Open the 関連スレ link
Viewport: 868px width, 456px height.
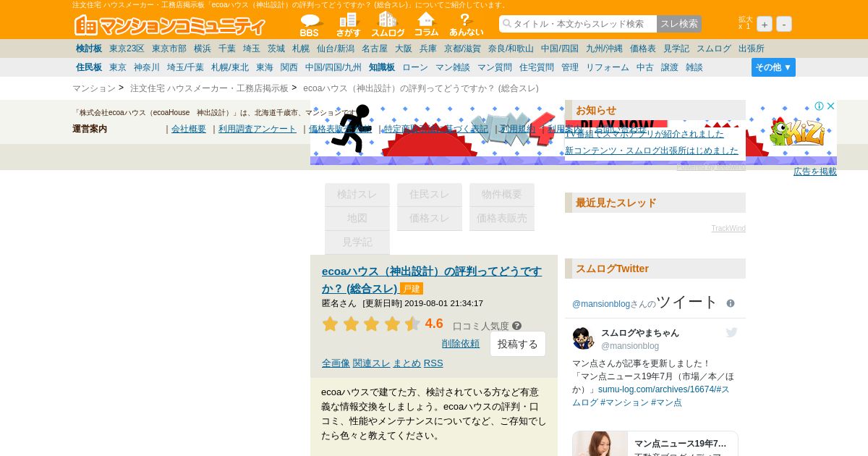[x=372, y=363]
